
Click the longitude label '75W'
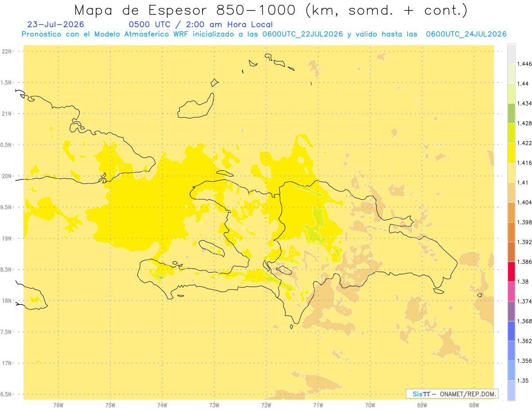coord(110,405)
